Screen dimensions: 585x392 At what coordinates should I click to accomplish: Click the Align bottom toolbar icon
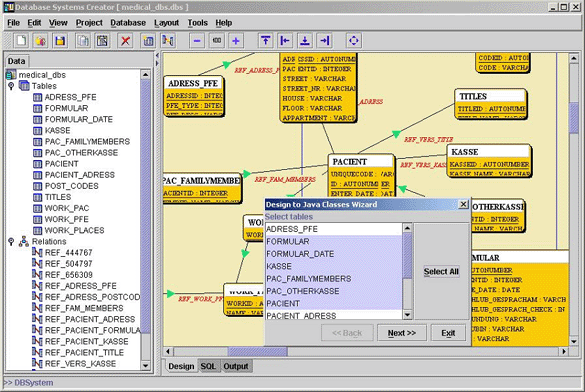[305, 40]
